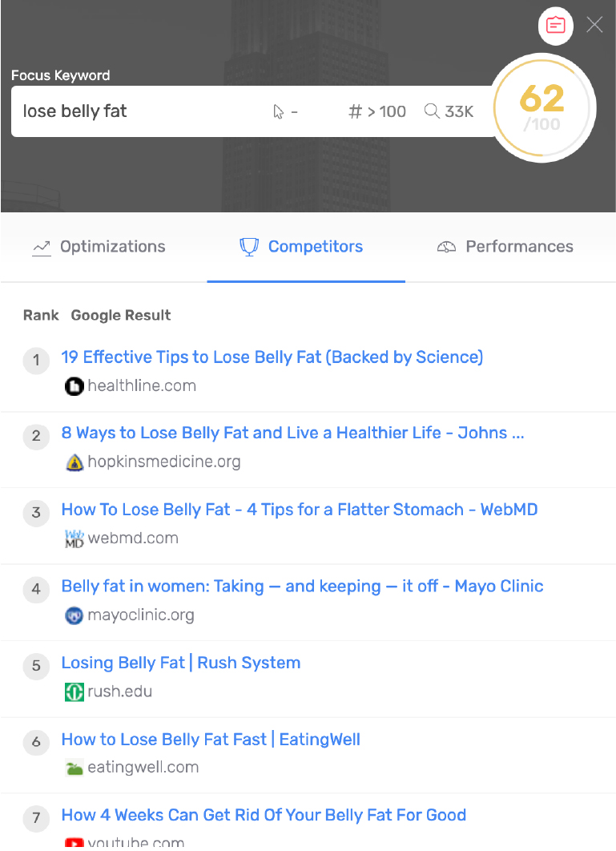This screenshot has width=616, height=851.
Task: Open Losing Belly Fat Rush System link
Action: pyautogui.click(x=181, y=663)
